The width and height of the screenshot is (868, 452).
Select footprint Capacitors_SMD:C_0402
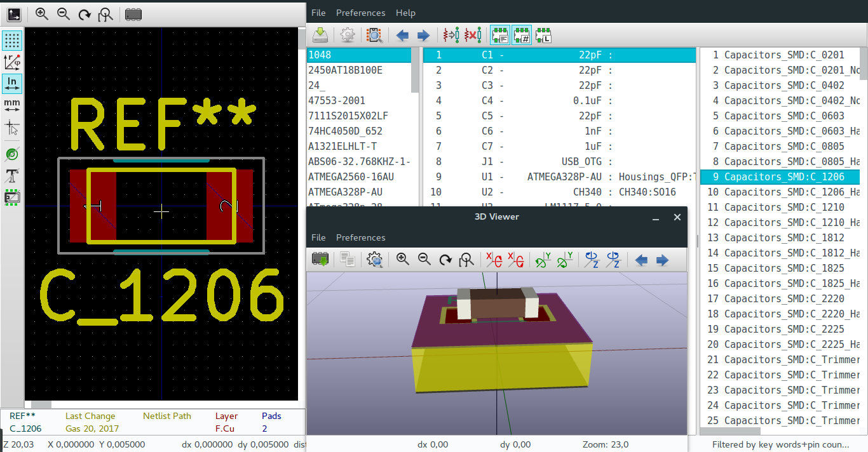coord(780,86)
